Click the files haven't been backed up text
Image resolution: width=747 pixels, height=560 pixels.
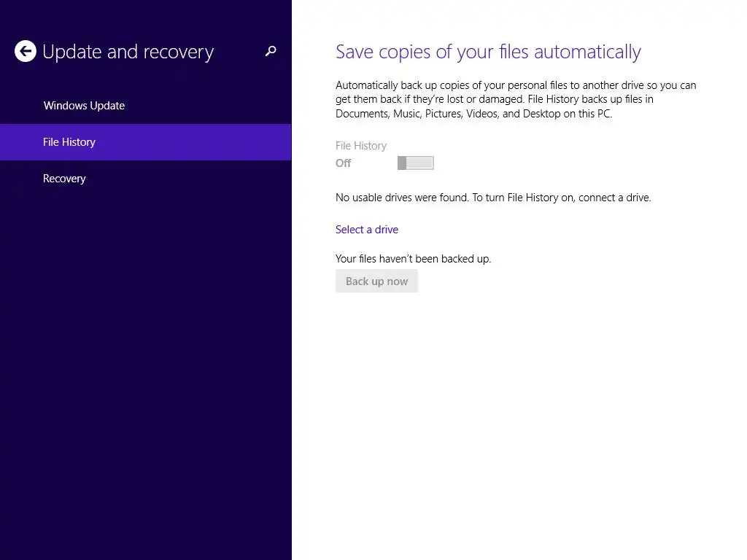click(413, 259)
